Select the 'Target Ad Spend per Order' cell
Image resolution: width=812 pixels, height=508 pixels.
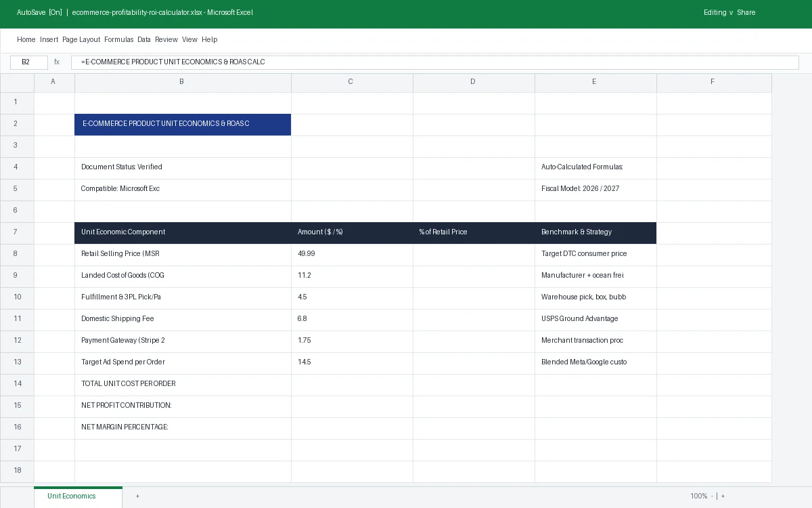point(183,362)
